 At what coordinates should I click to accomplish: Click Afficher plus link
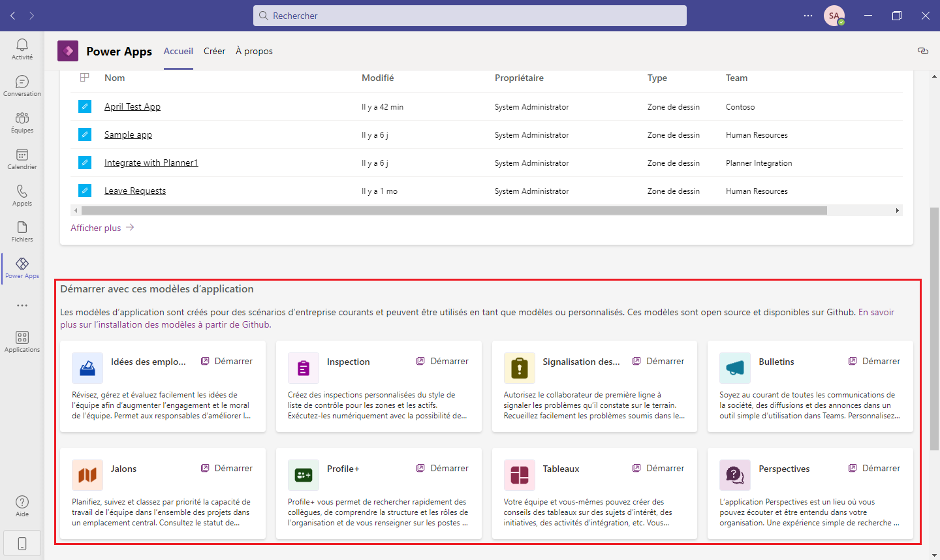(x=102, y=228)
